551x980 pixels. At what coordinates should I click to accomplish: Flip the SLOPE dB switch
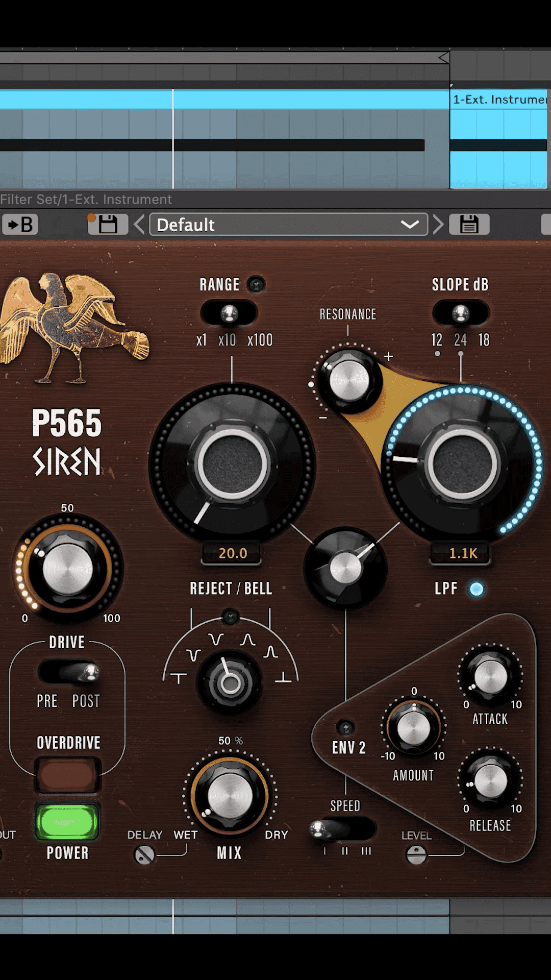(x=461, y=313)
